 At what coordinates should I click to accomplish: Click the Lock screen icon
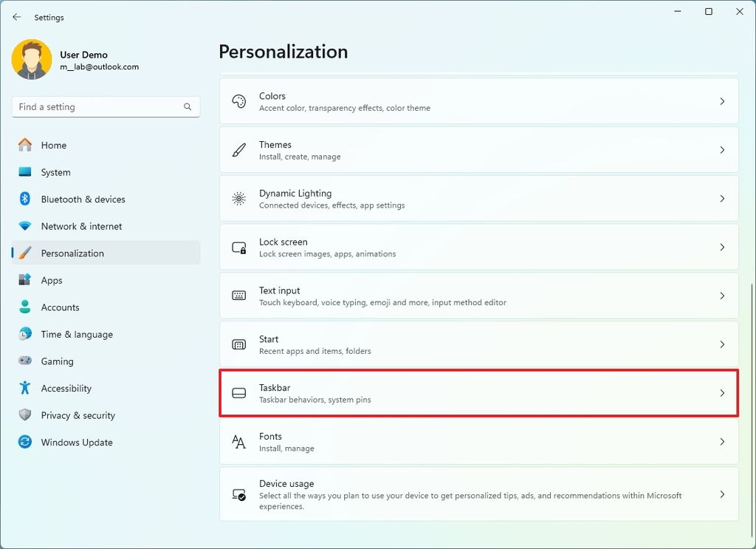[239, 248]
